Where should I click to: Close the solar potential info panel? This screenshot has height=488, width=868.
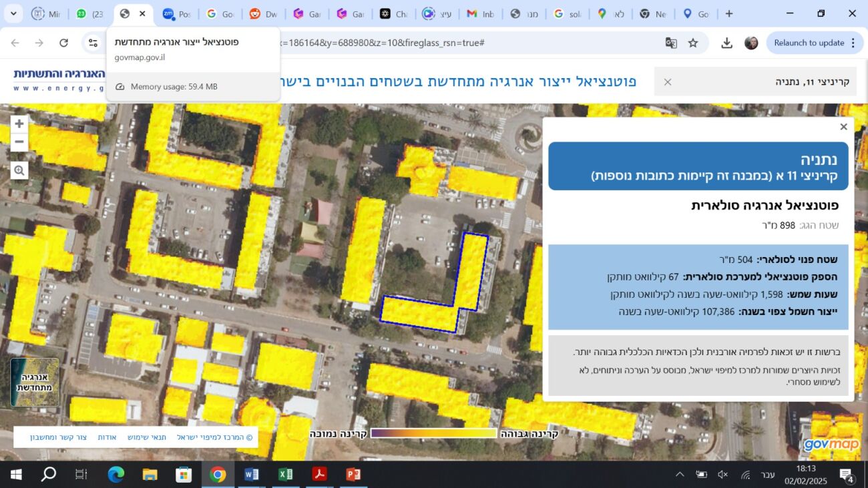843,127
